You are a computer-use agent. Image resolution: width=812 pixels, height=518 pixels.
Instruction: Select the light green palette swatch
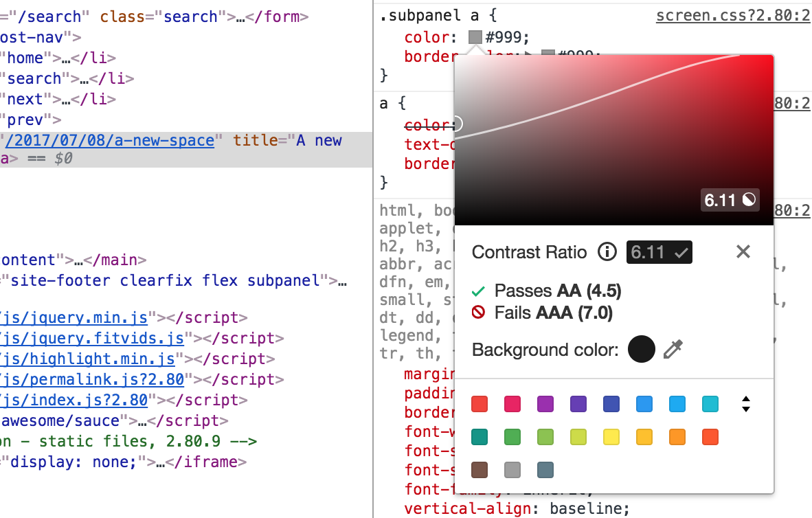tap(545, 437)
